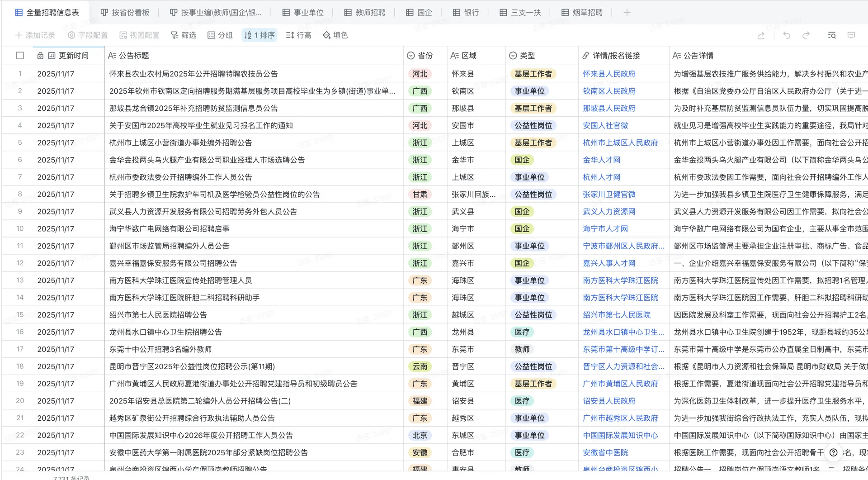The width and height of the screenshot is (868, 480).
Task: Switch to the 事业单位 tab
Action: [302, 12]
